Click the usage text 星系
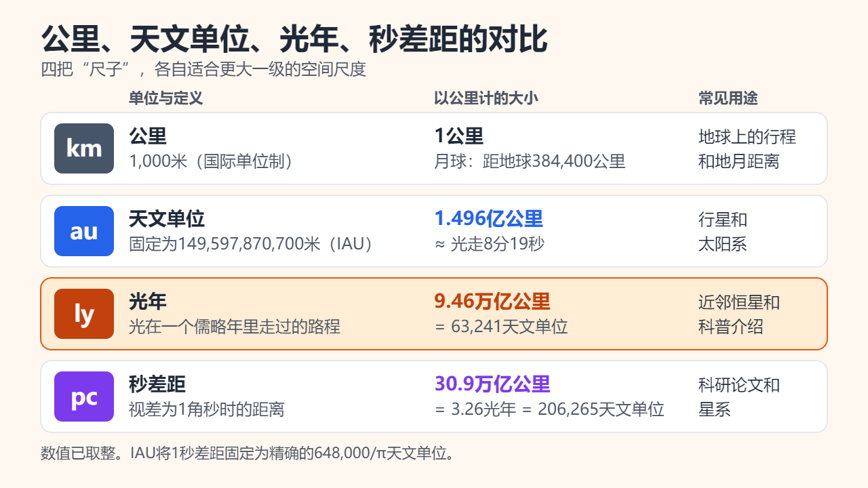Image resolution: width=868 pixels, height=488 pixels. click(x=715, y=409)
